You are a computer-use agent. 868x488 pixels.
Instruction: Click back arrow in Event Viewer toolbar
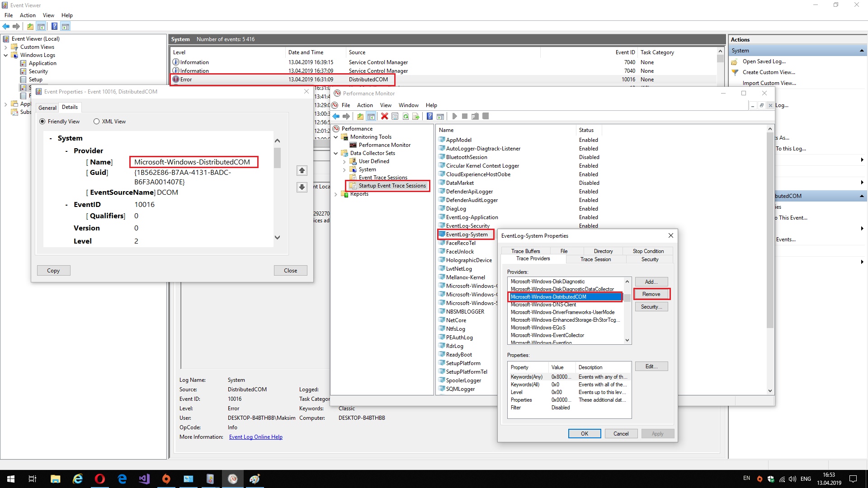pyautogui.click(x=6, y=26)
